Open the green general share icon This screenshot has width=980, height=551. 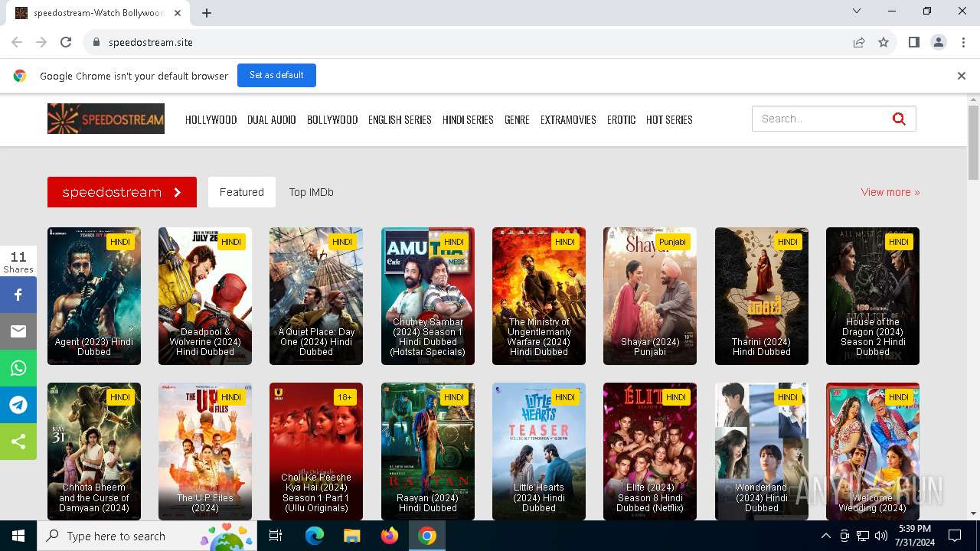18,442
